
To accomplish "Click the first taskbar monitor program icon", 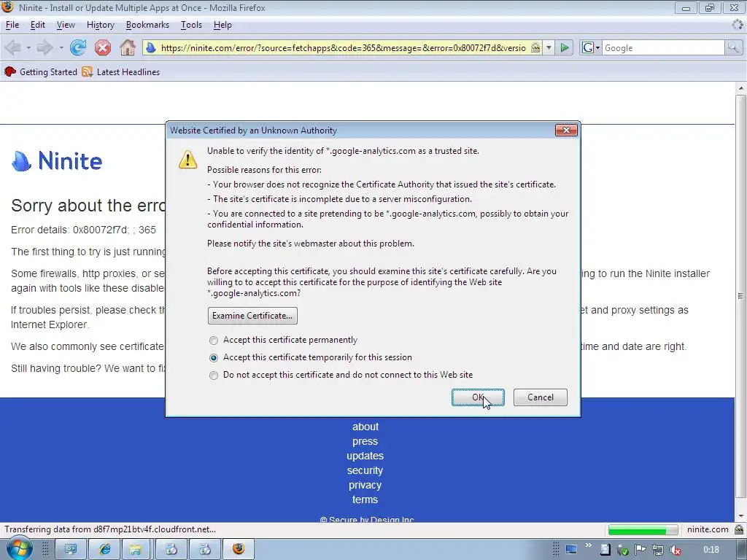I will tap(71, 550).
